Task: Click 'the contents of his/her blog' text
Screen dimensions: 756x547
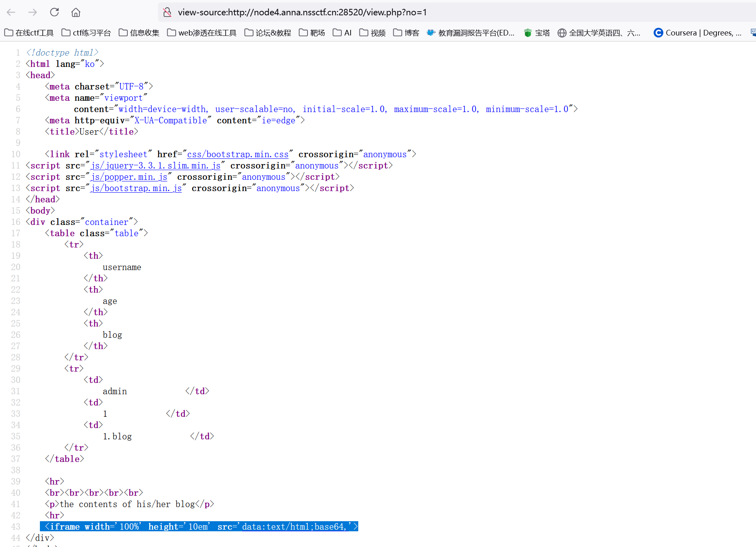Action: point(127,504)
